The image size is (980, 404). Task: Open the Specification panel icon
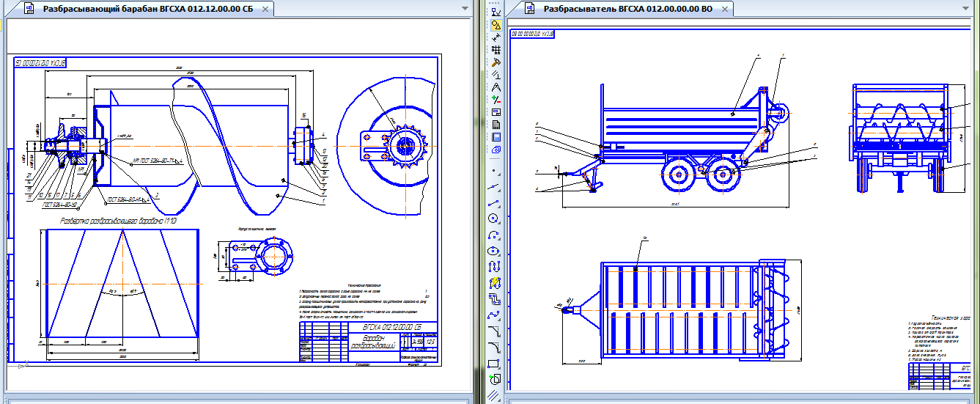pos(496,111)
